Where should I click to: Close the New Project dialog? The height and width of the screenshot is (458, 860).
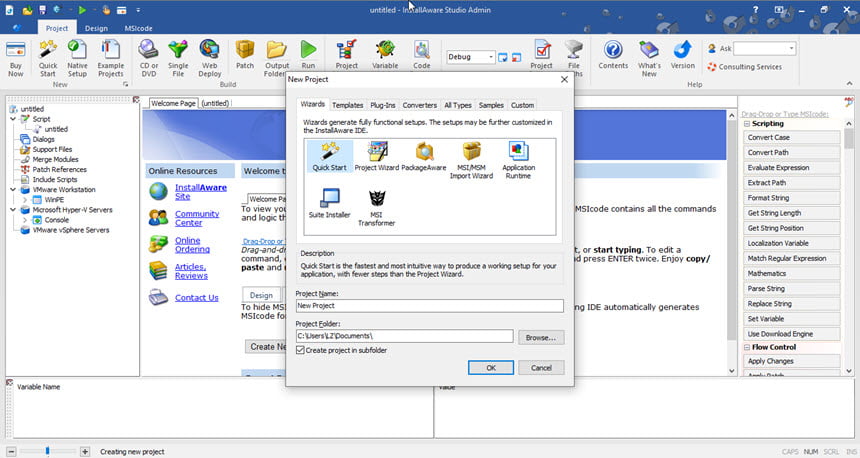click(x=564, y=80)
